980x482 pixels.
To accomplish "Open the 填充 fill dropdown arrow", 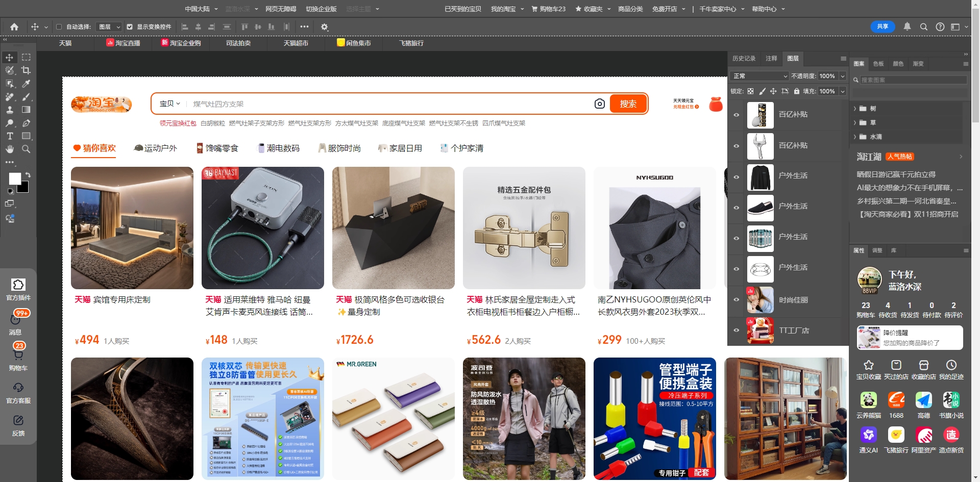I will [843, 91].
